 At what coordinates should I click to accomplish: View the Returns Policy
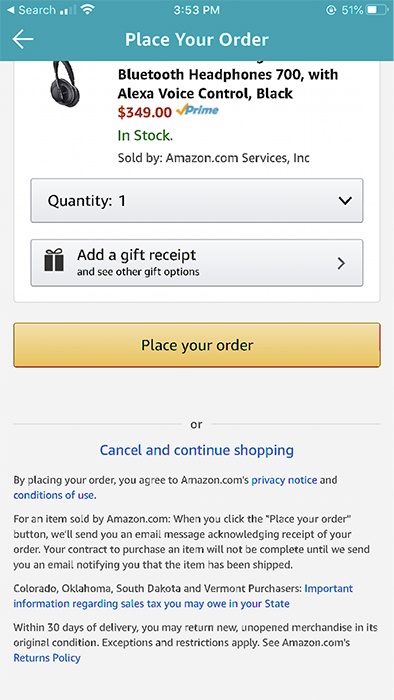47,658
